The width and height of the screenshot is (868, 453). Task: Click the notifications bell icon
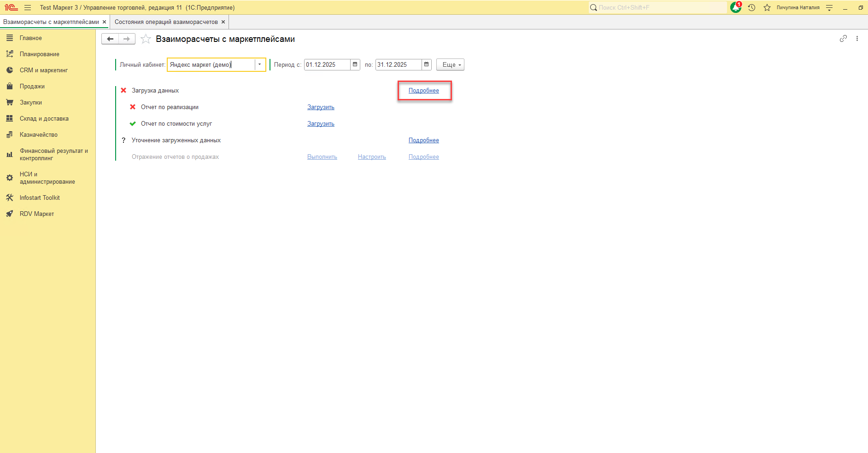[735, 8]
